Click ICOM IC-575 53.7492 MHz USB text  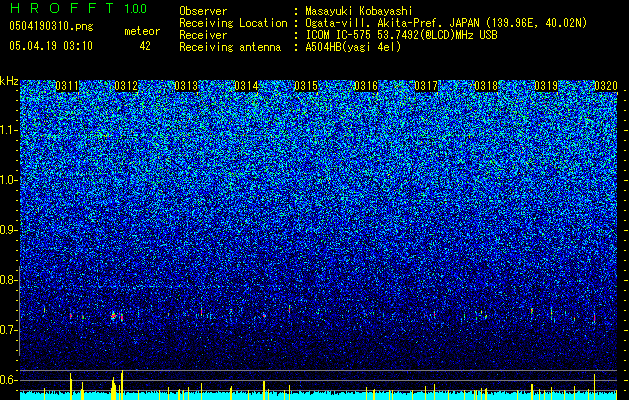coord(401,35)
